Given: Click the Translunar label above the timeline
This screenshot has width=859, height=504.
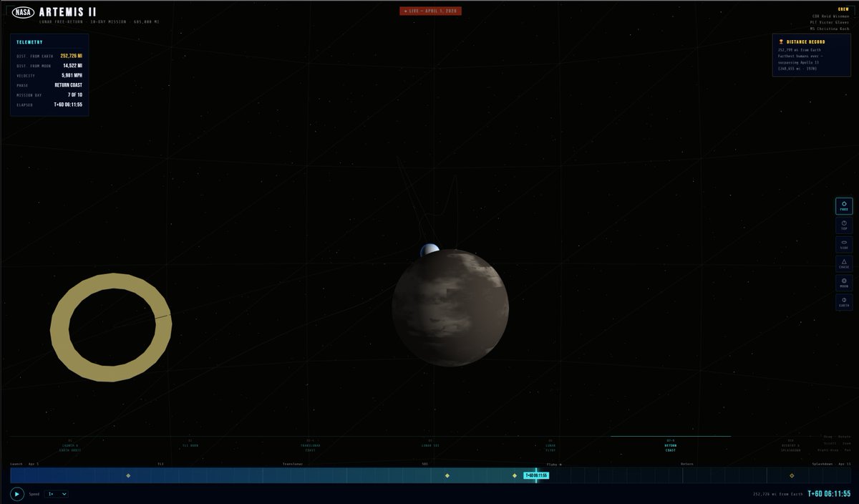Looking at the screenshot, I should coord(293,464).
